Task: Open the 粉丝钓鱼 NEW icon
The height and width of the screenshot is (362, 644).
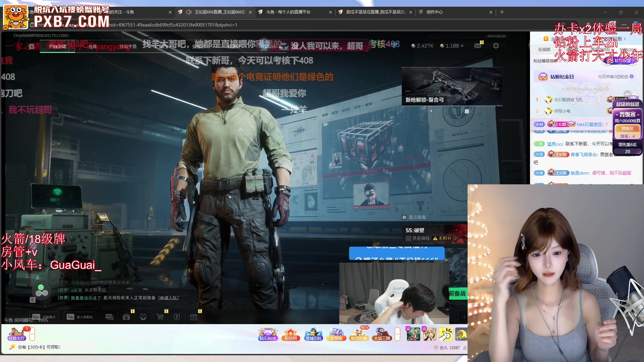Action: [359, 334]
